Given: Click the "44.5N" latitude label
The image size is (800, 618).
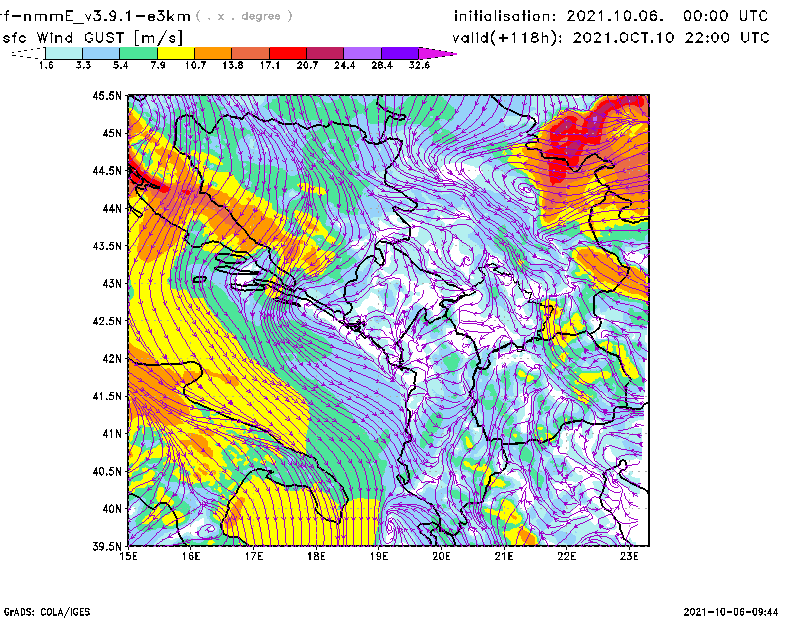Looking at the screenshot, I should pos(107,170).
